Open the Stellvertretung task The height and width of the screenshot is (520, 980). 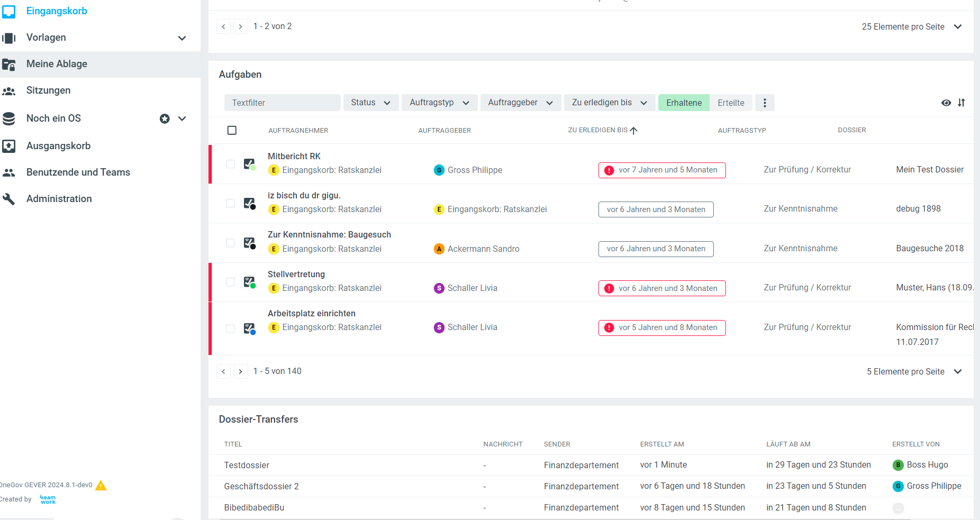coord(296,274)
